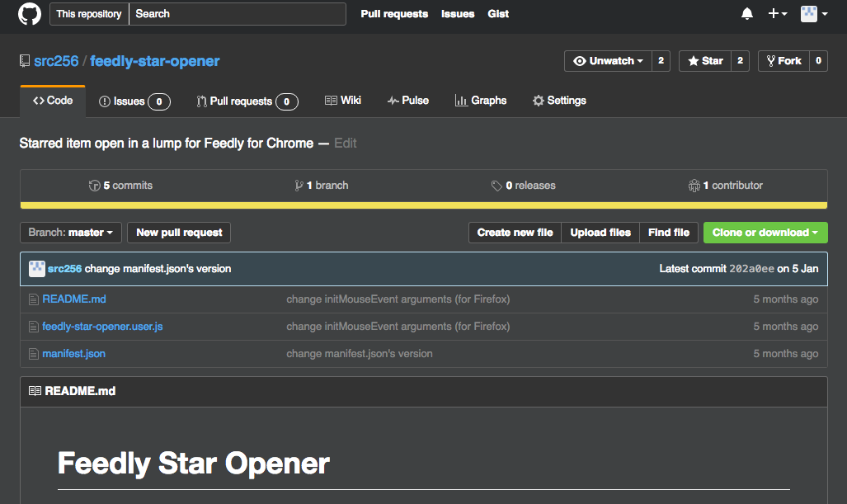Open Pull requests in top navigation
This screenshot has height=504, width=847.
394,13
